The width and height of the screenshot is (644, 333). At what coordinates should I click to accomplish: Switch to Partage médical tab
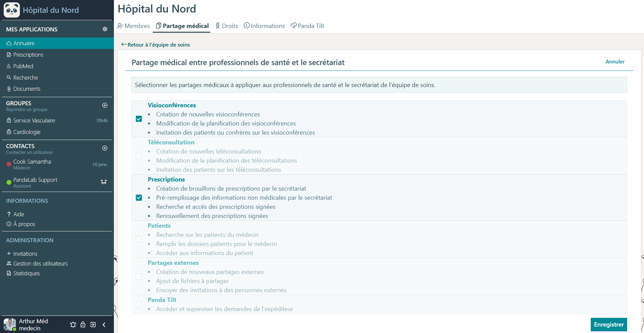(182, 26)
